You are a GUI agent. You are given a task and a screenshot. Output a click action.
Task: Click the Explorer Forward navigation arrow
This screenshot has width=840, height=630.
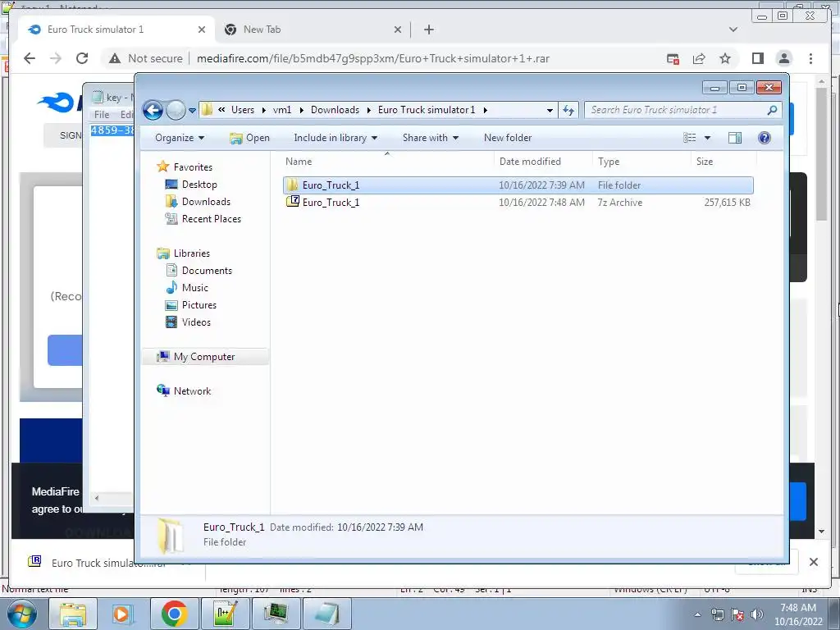pyautogui.click(x=176, y=111)
